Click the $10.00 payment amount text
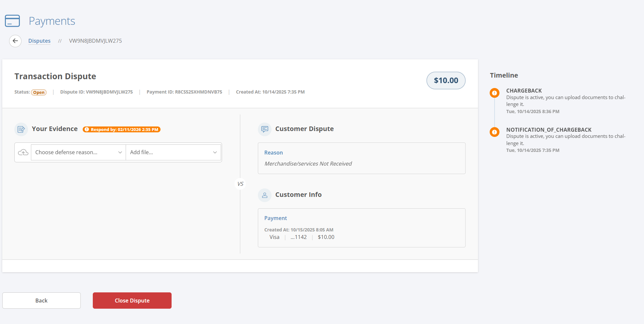The image size is (644, 324). click(x=326, y=237)
